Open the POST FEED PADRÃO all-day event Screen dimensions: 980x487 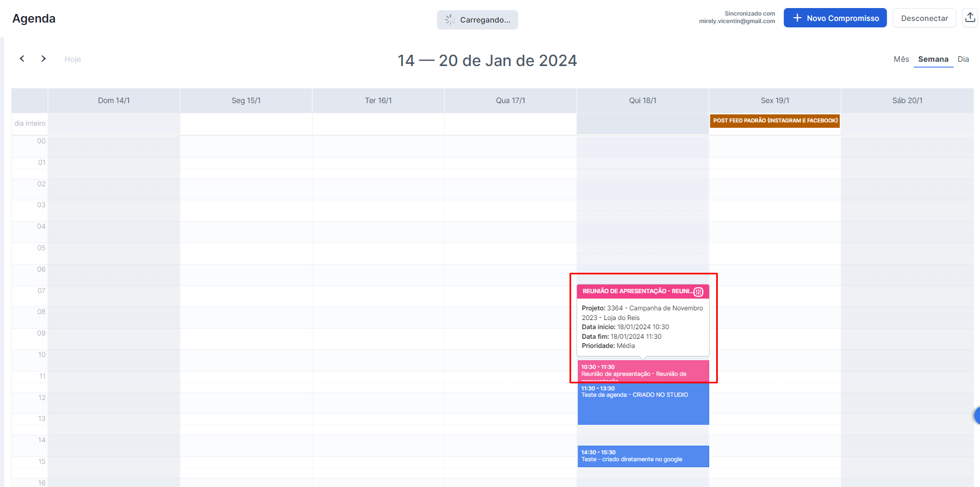click(775, 121)
